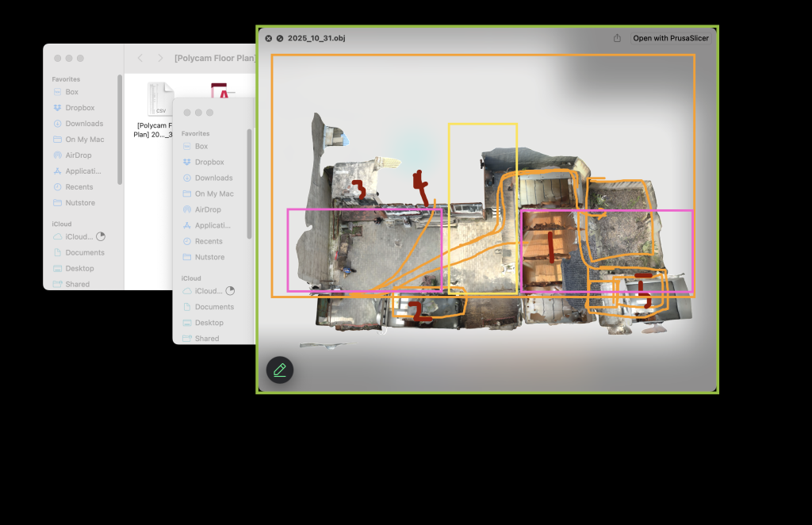Viewport: 812px width, 525px height.
Task: Close the 2025_10_31.obj preview with the X icon
Action: tap(269, 38)
